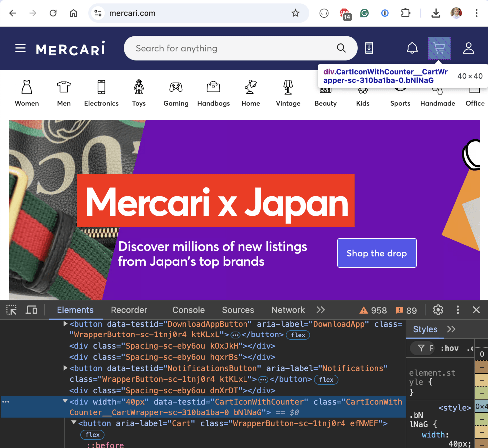Show more DevTools tabs chevron
The height and width of the screenshot is (448, 488).
coord(321,310)
